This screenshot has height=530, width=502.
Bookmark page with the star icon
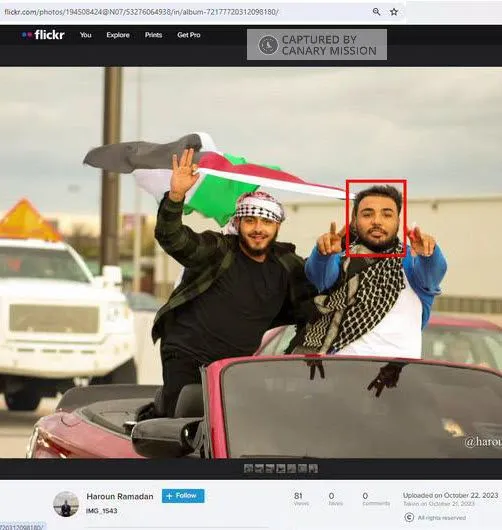click(x=394, y=12)
